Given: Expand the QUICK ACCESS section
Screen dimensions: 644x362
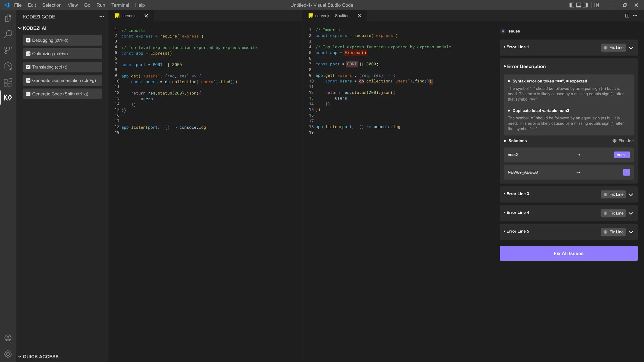Looking at the screenshot, I should click(20, 357).
